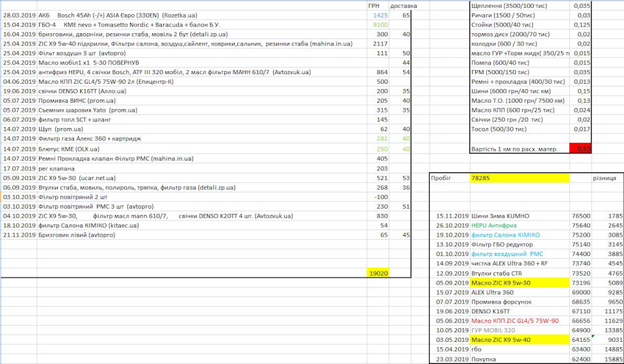Click difference value 1785
The width and height of the screenshot is (624, 364).
(608, 216)
